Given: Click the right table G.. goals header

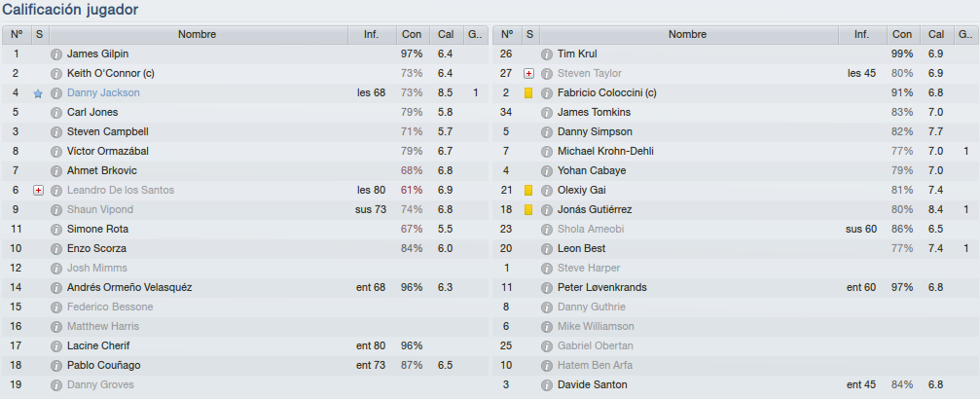Looking at the screenshot, I should coord(965,35).
